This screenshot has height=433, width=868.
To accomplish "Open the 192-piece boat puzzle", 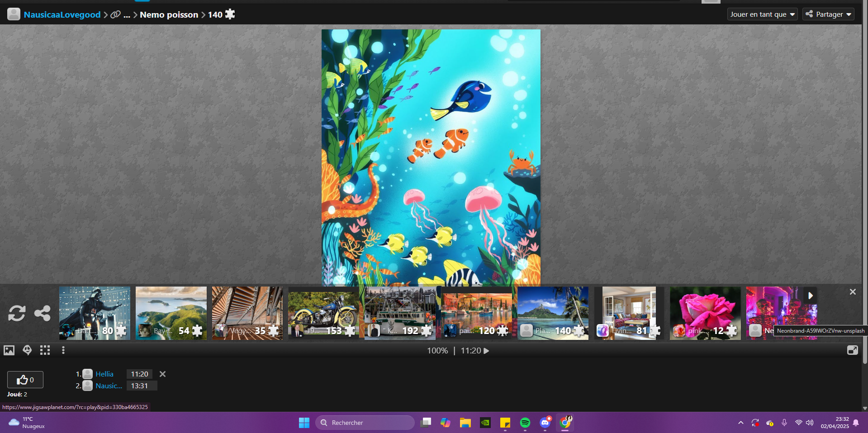I will click(x=400, y=313).
